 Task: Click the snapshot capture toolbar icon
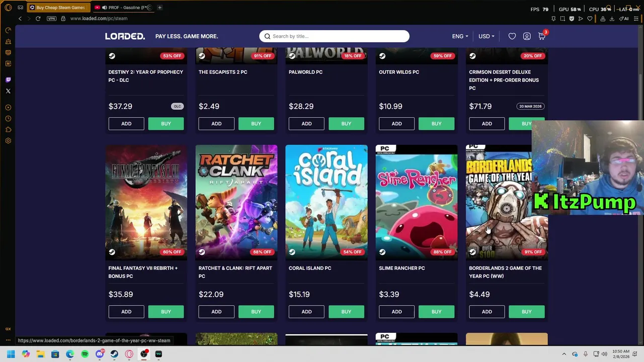(562, 19)
